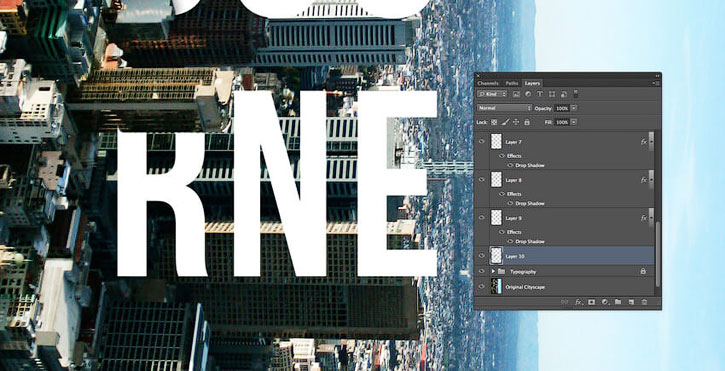Click the Layer 10 name
The width and height of the screenshot is (725, 371).
click(x=515, y=256)
